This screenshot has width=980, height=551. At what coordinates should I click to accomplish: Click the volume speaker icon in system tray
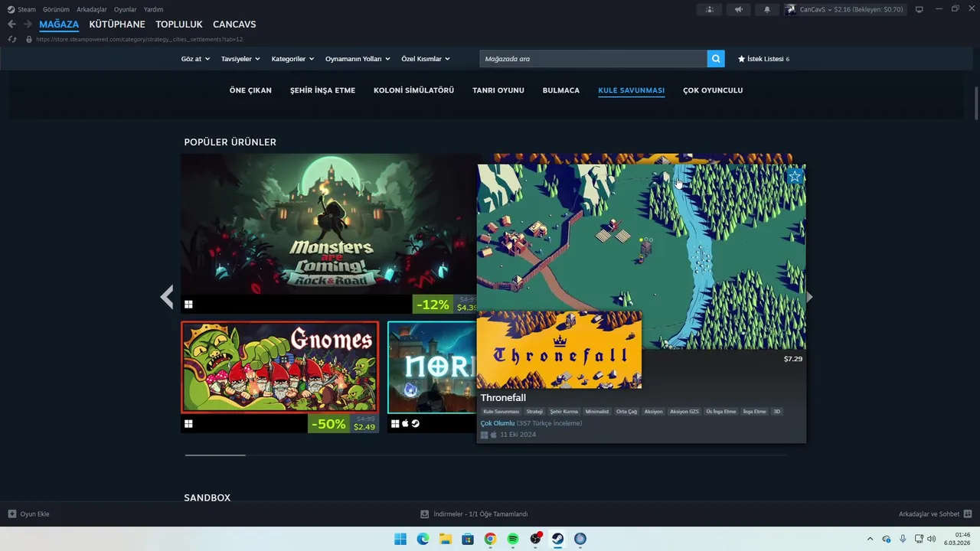(x=931, y=539)
